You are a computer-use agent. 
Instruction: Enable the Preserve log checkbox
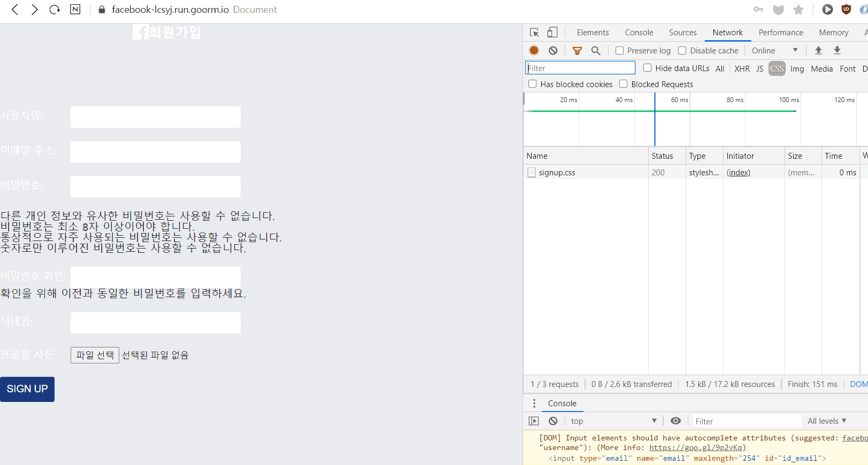pyautogui.click(x=620, y=51)
